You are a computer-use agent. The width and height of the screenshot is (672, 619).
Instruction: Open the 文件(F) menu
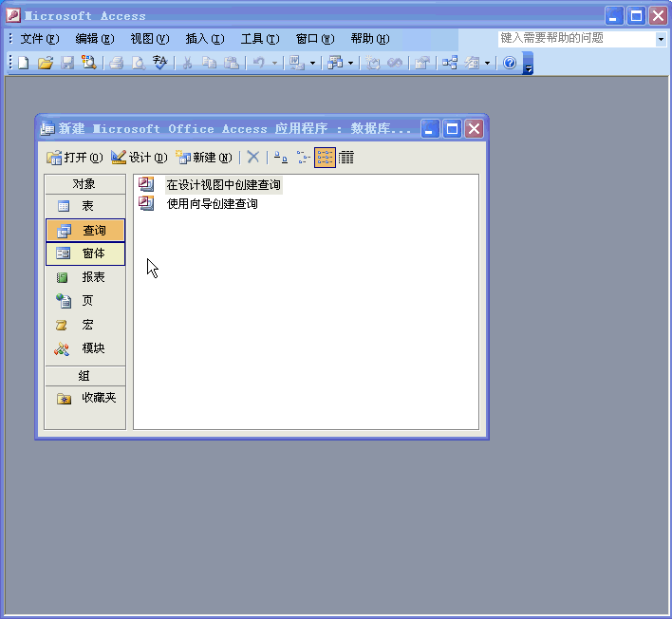(40, 39)
